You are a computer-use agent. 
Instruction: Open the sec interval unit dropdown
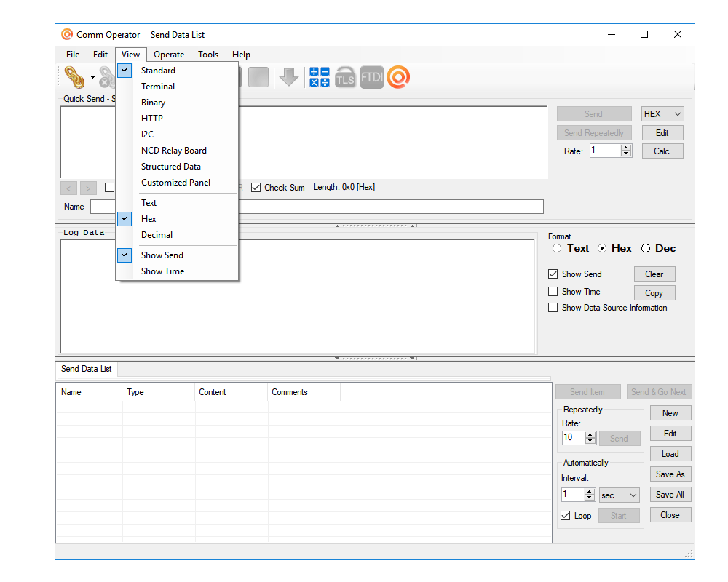click(x=619, y=495)
